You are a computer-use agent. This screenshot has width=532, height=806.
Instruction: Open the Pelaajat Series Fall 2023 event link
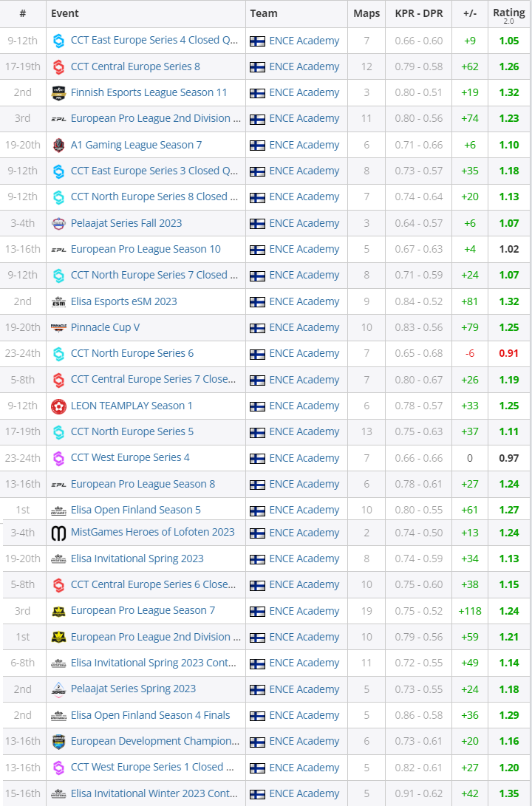(x=126, y=223)
